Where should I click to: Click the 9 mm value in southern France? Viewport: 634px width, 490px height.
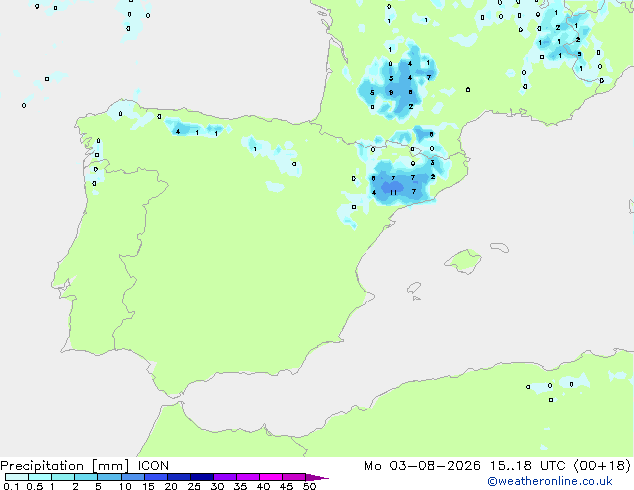[x=391, y=93]
